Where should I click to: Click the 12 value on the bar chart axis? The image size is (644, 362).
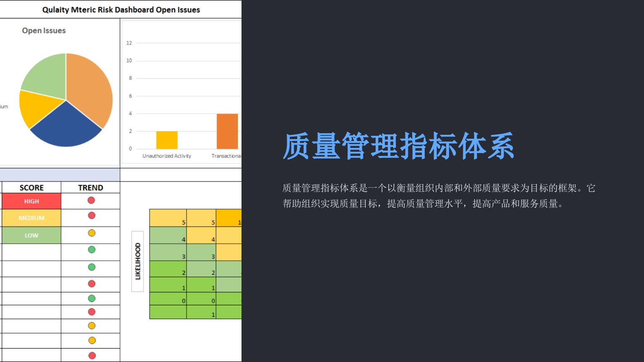pos(129,43)
